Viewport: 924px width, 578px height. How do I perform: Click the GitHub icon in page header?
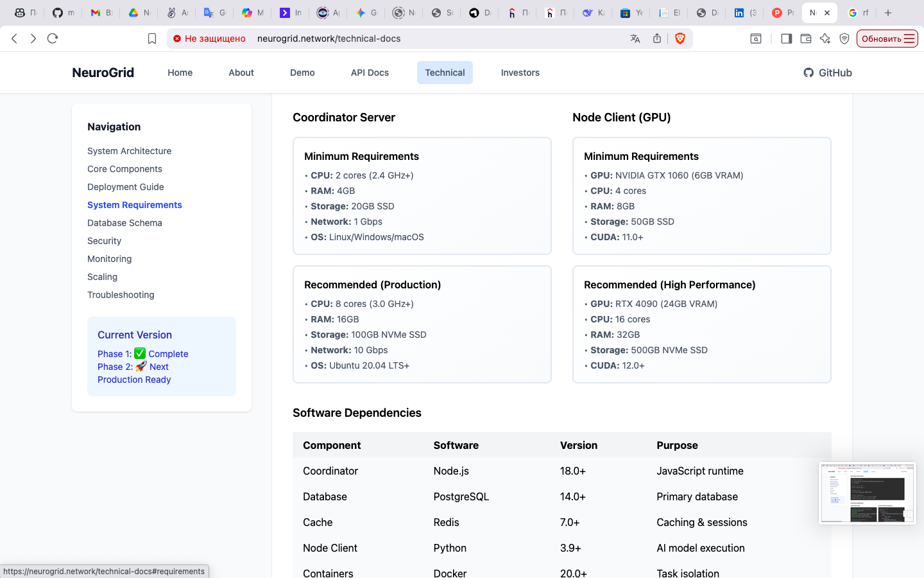tap(808, 73)
